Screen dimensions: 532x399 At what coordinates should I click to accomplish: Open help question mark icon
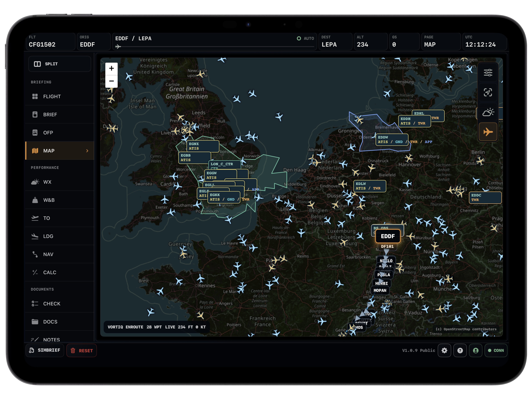click(460, 350)
